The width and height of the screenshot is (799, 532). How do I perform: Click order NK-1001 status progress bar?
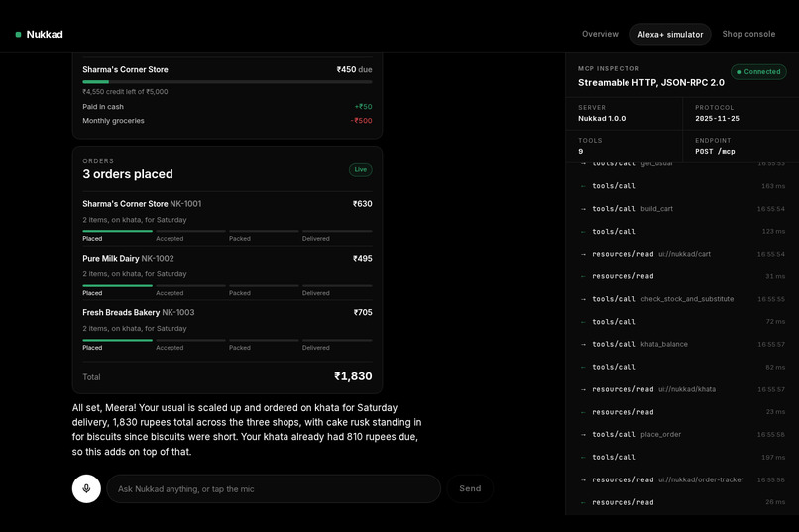(227, 231)
